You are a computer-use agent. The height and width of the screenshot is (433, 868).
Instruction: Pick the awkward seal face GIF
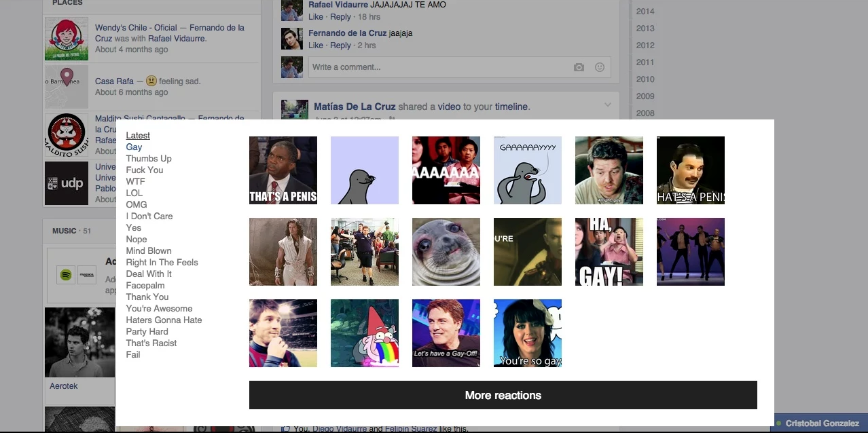click(x=446, y=252)
